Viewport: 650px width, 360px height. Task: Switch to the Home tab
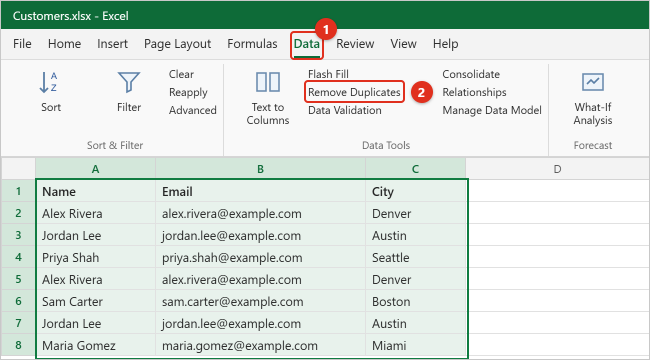[64, 44]
